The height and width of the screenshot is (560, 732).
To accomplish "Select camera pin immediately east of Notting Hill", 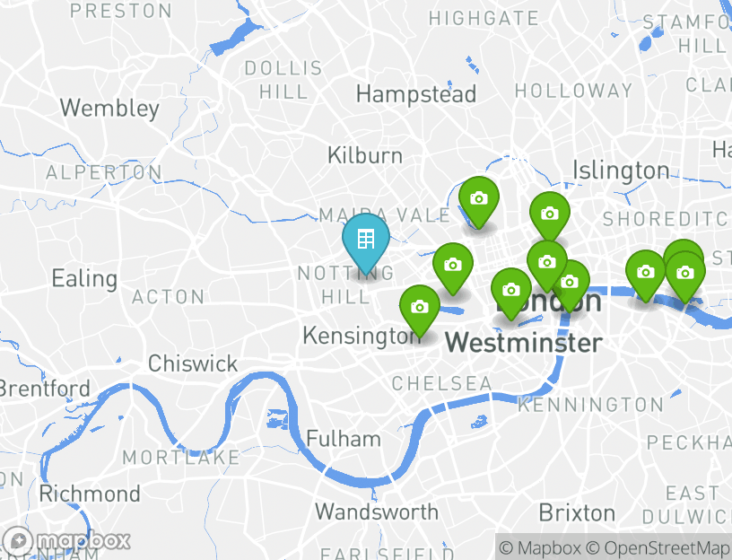I will (x=452, y=267).
